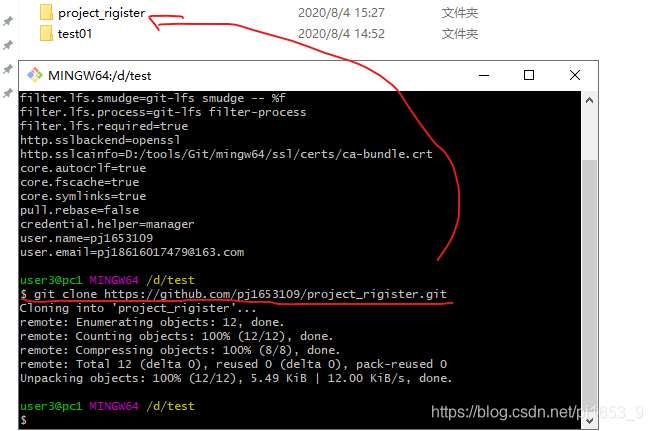Click the user.email config line
This screenshot has width=653, height=431.
pos(132,252)
